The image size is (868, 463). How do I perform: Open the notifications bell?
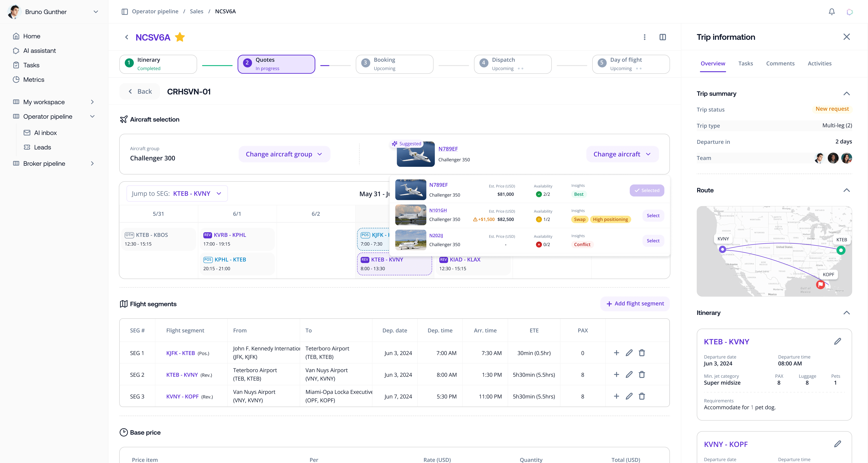tap(832, 12)
